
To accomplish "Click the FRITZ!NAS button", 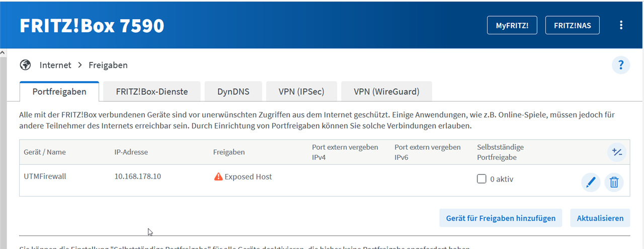I will point(573,25).
